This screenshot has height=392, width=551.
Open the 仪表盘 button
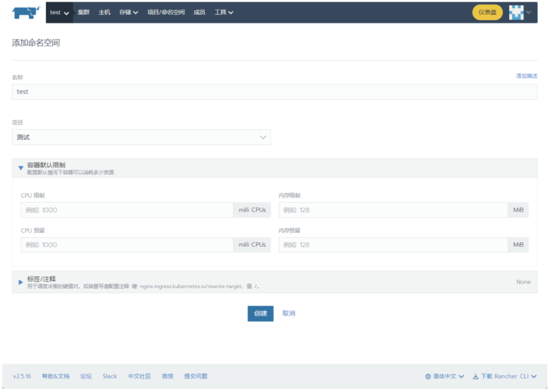pyautogui.click(x=487, y=13)
